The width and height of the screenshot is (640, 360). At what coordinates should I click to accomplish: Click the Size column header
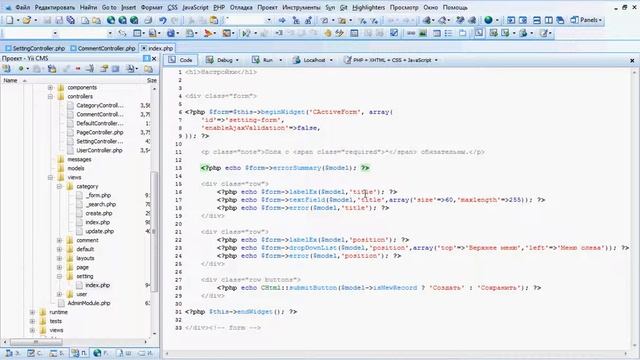(151, 80)
